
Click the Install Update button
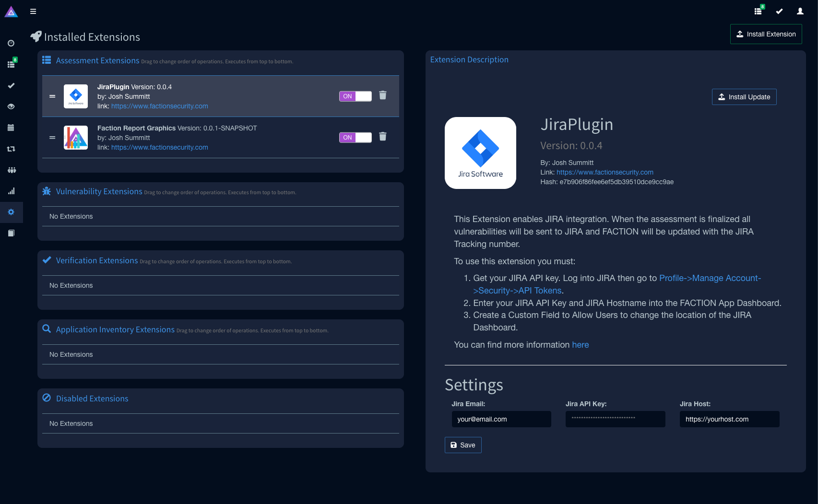pyautogui.click(x=744, y=97)
